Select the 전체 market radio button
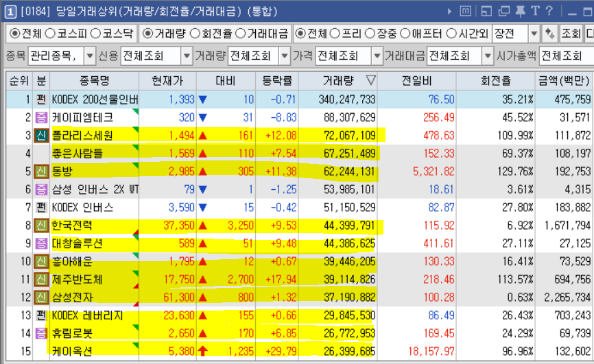Viewport: 594px width, 364px height. coord(15,34)
